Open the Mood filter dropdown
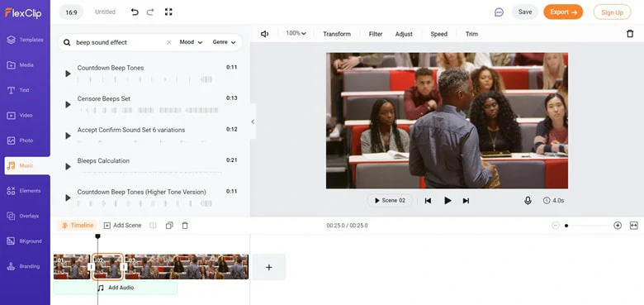 click(x=191, y=42)
